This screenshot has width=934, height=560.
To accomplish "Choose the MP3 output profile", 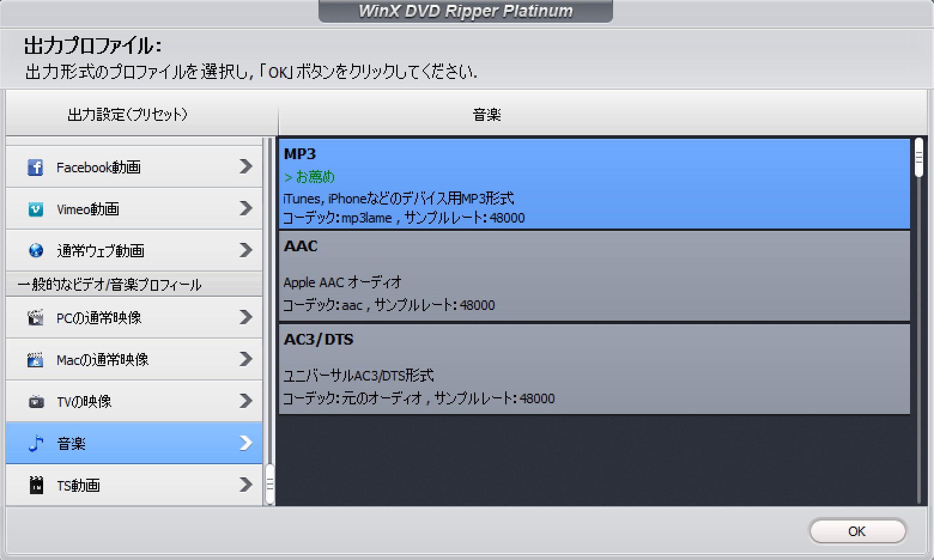I will pyautogui.click(x=595, y=184).
